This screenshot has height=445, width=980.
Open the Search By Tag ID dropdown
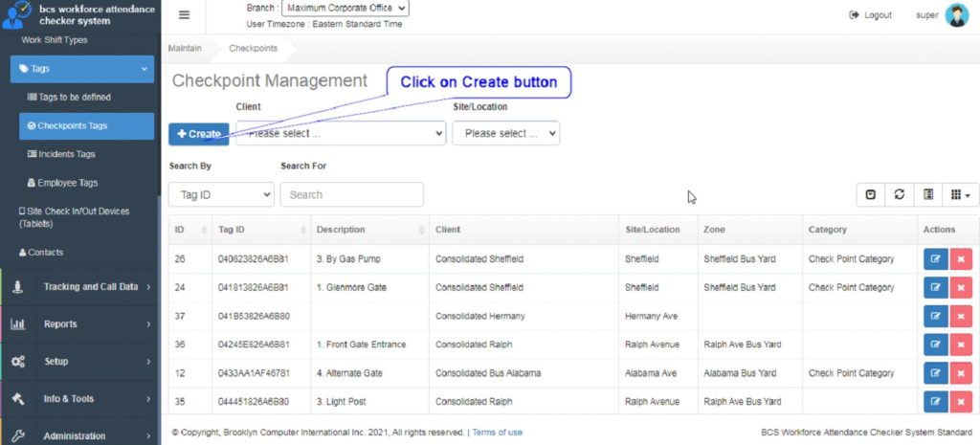tap(221, 194)
